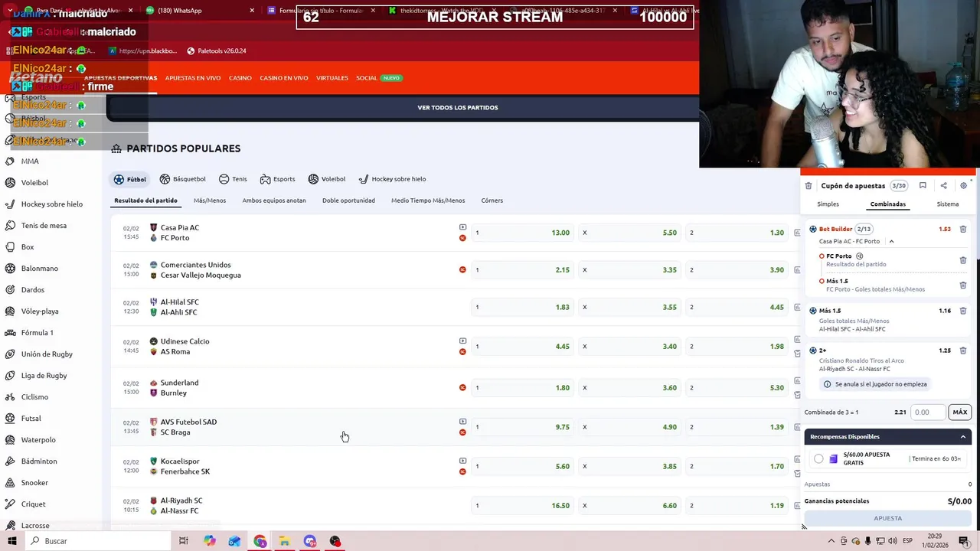This screenshot has width=980, height=551.
Task: Collapse the Recompensas Disponibles section
Action: 962,437
